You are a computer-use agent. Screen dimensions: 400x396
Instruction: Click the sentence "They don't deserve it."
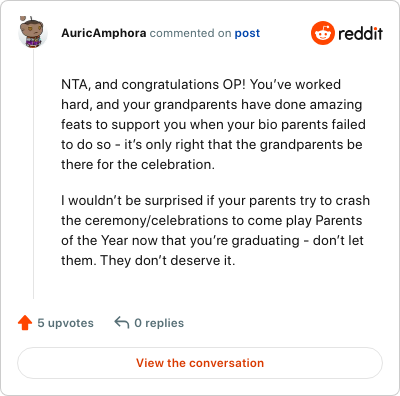167,260
